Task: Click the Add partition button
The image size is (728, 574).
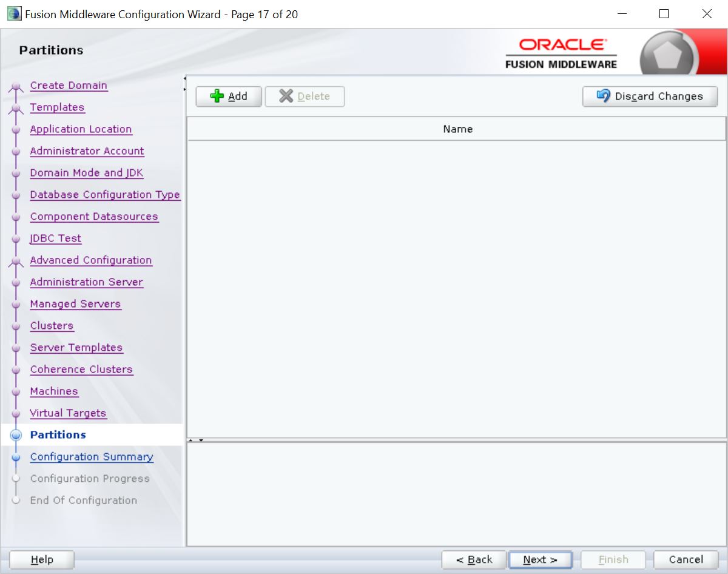Action: [229, 96]
